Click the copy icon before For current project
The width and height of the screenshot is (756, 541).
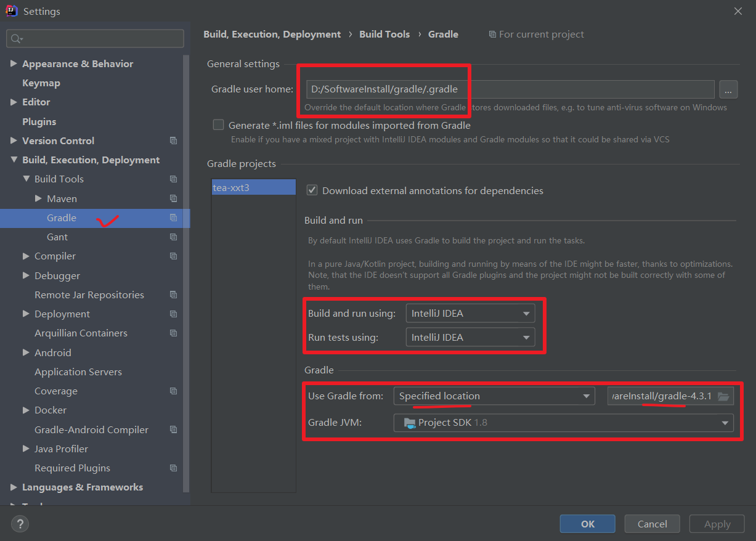pyautogui.click(x=492, y=35)
